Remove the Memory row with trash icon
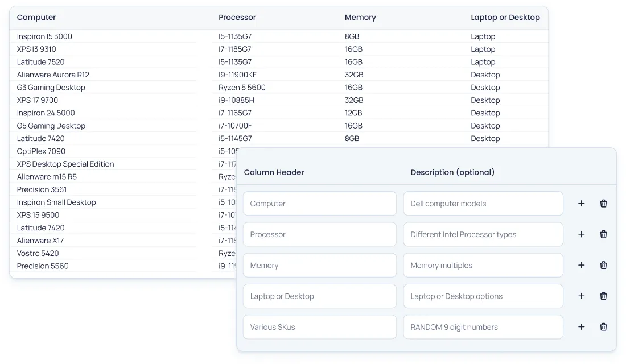The height and width of the screenshot is (364, 626). (603, 265)
